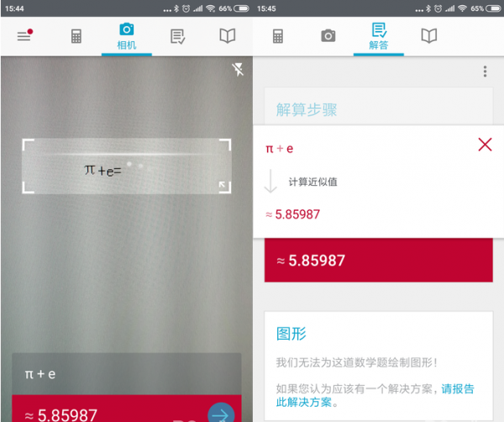Switch to camera icon in right screen
The width and height of the screenshot is (504, 422).
[328, 35]
